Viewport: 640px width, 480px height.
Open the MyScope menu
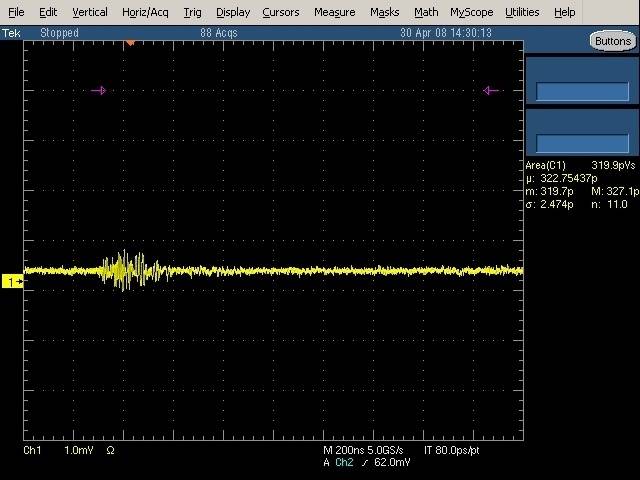pos(471,12)
